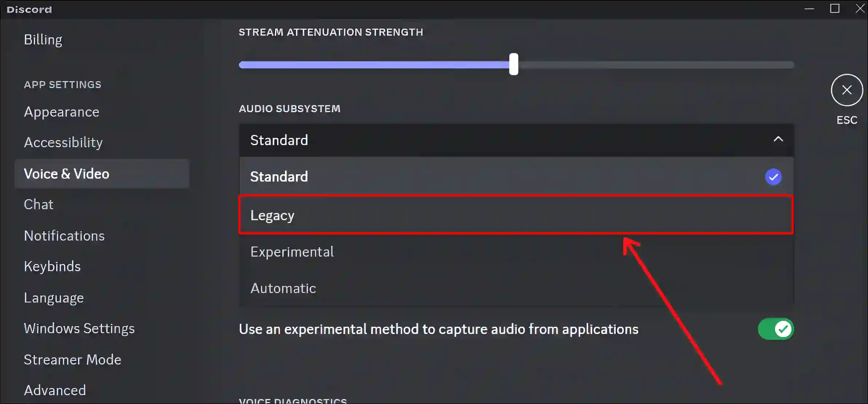Image resolution: width=868 pixels, height=404 pixels.
Task: Navigate to Streamer Mode settings
Action: pyautogui.click(x=73, y=359)
